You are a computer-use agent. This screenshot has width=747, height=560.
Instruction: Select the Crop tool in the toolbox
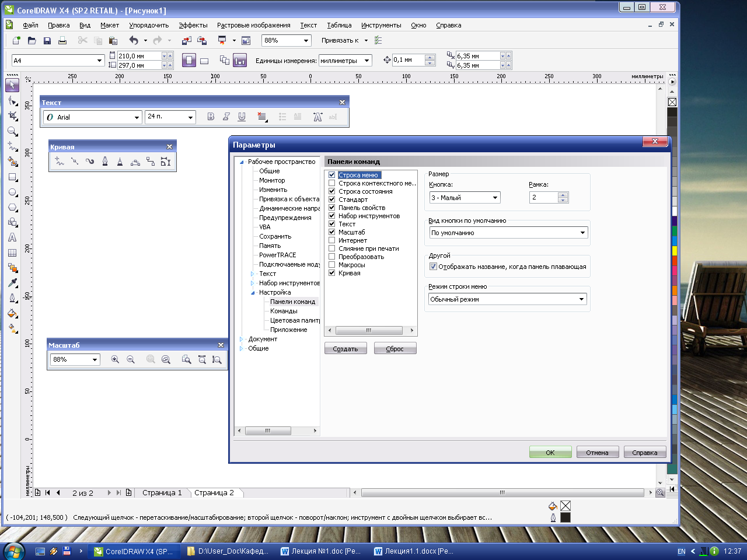12,116
